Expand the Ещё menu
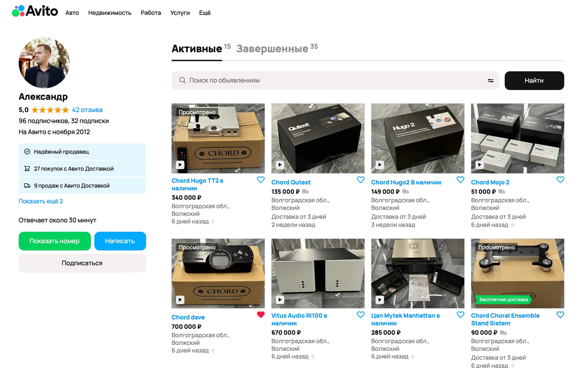The width and height of the screenshot is (588, 368). tap(205, 13)
